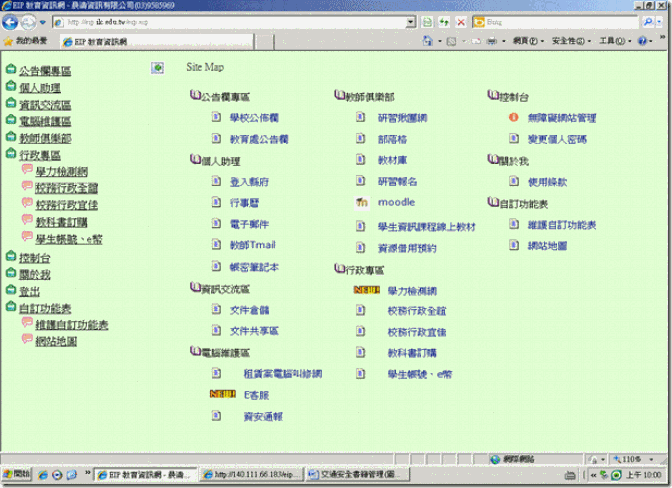
Task: Open 使用條款 link under 關於我
Action: [x=547, y=182]
